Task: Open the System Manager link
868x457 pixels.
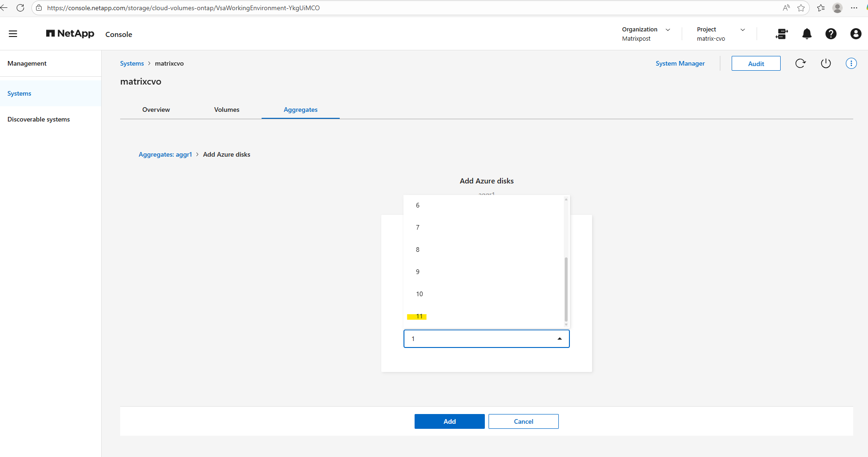Action: pos(680,63)
